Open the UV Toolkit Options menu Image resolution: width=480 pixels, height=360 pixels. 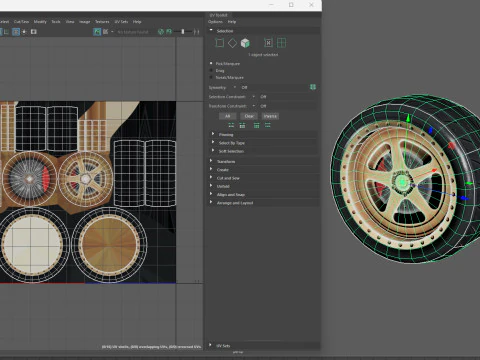pos(215,22)
